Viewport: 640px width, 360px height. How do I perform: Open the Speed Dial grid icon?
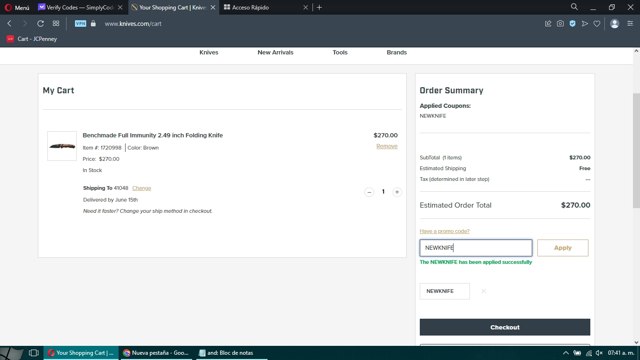56,24
